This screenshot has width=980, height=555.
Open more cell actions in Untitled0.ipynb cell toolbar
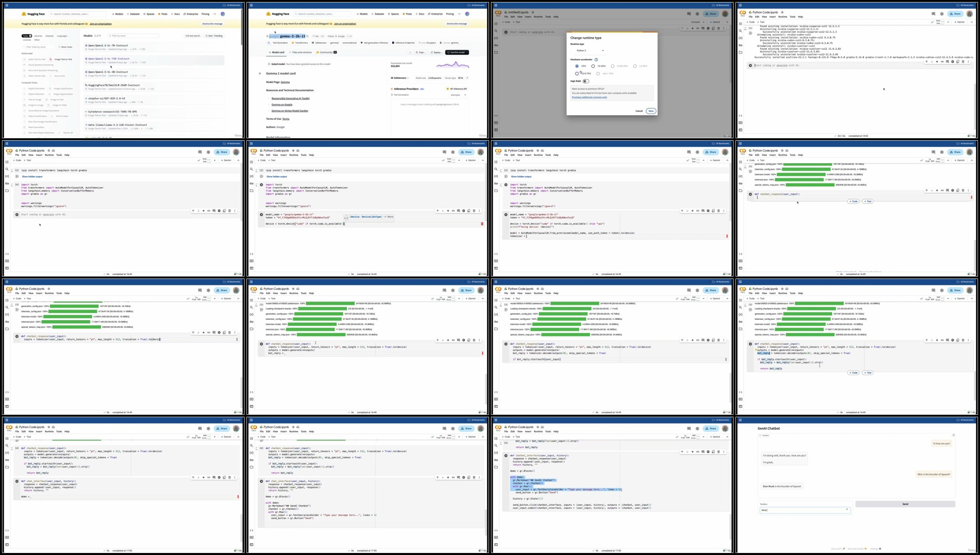[723, 28]
